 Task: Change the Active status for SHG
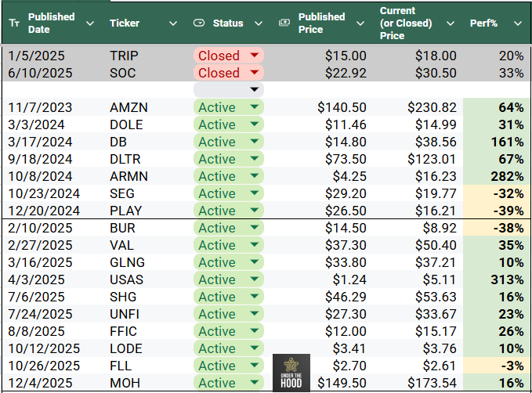tap(229, 297)
